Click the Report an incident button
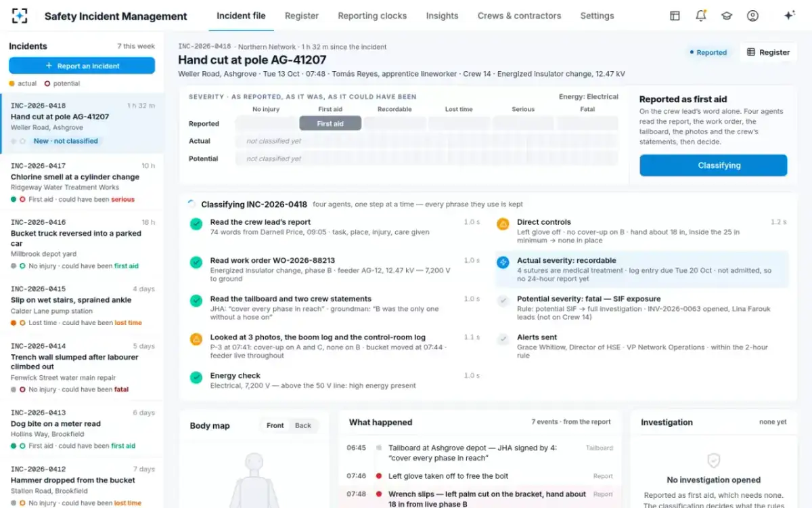This screenshot has height=508, width=812. 82,66
